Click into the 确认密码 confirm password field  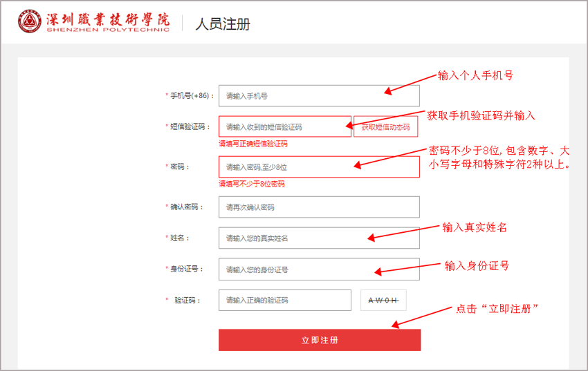[318, 207]
